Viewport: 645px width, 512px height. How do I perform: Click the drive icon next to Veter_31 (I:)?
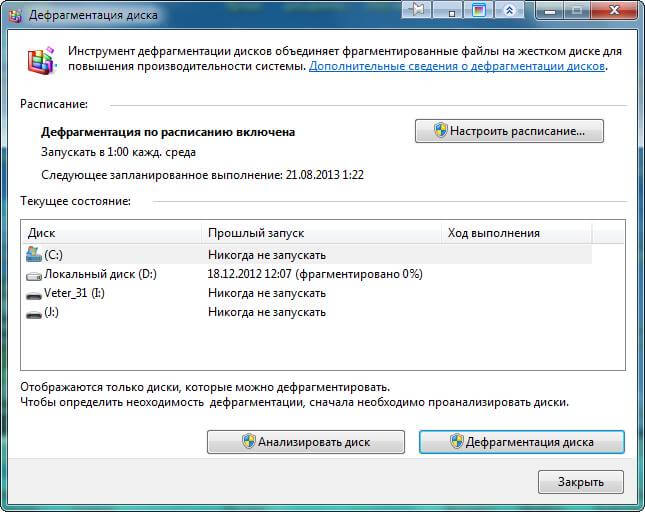(34, 295)
